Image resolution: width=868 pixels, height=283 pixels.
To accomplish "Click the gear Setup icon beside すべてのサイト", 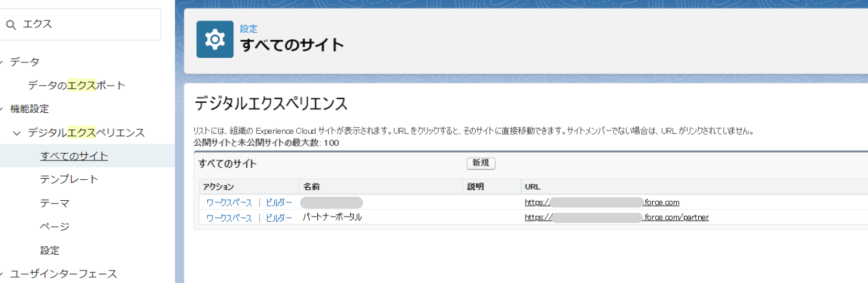I will pos(215,39).
